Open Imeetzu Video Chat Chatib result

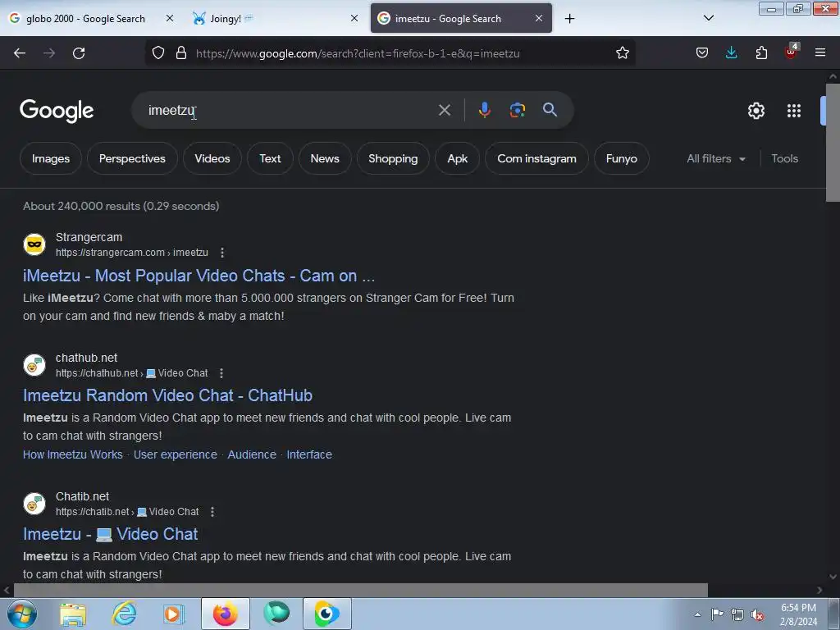(x=111, y=534)
